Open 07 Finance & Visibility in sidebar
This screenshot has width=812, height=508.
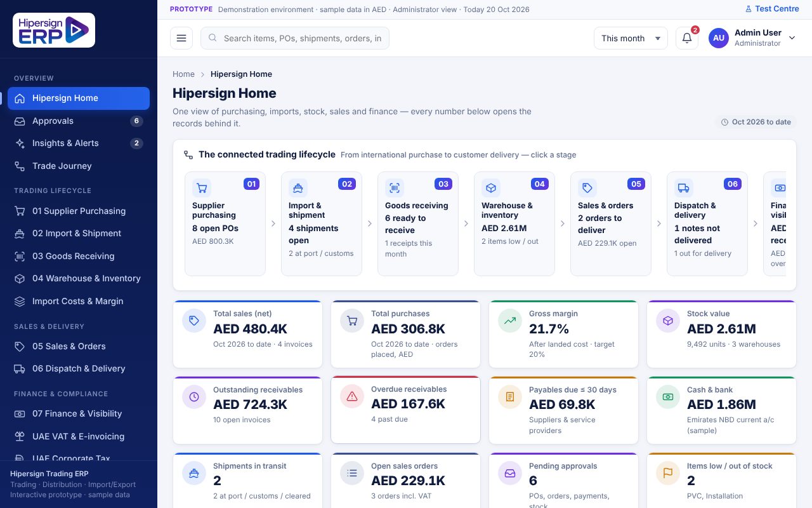(79, 414)
